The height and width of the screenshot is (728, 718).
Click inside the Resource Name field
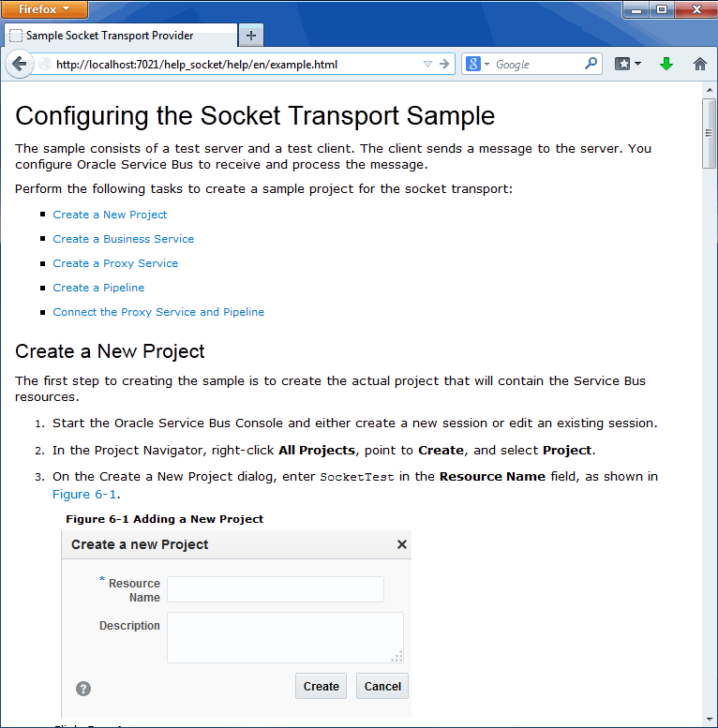click(x=276, y=589)
